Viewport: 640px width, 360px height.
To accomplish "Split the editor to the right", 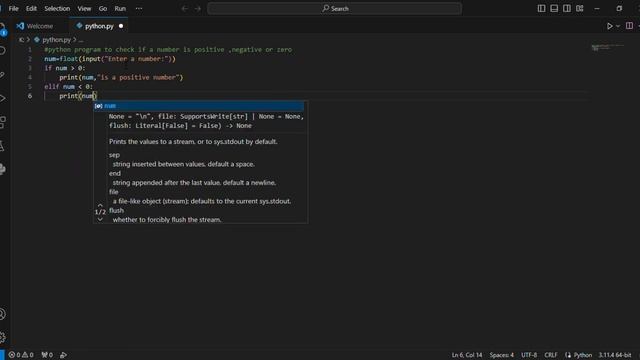I will click(629, 26).
